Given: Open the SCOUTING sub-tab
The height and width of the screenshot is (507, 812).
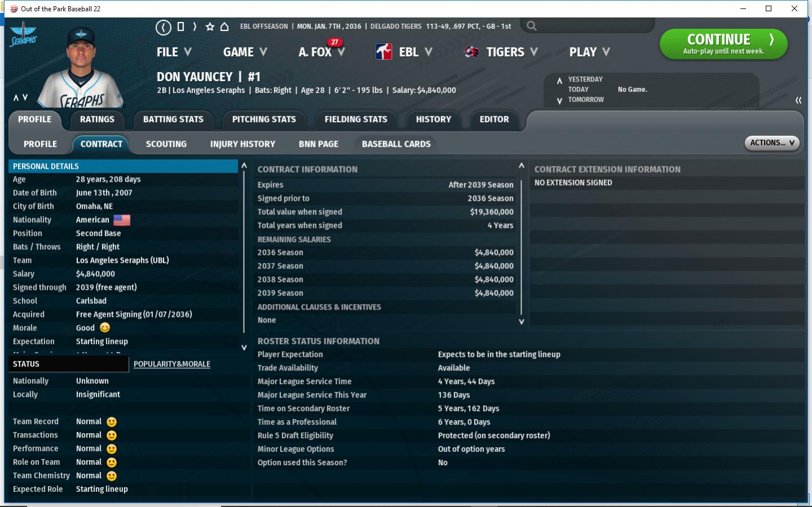Looking at the screenshot, I should pyautogui.click(x=166, y=144).
